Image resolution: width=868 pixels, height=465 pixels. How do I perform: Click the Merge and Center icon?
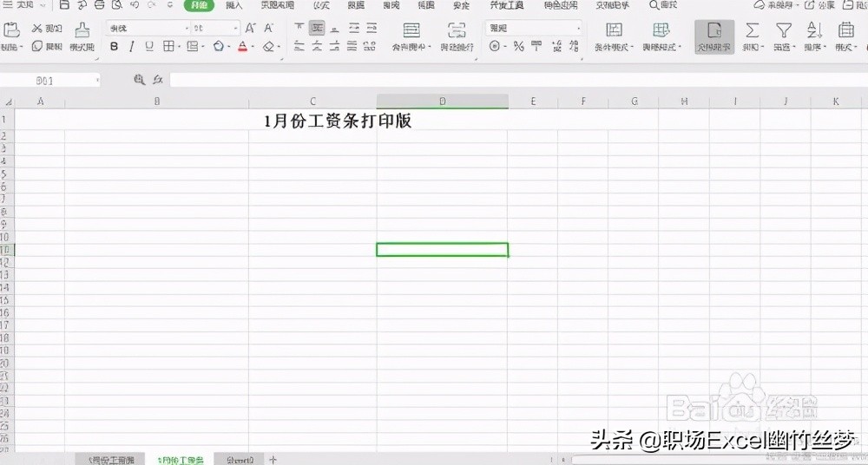tap(411, 30)
